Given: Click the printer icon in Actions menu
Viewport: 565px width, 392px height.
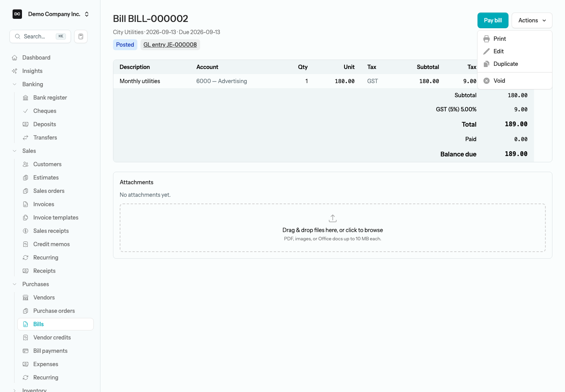Looking at the screenshot, I should click(487, 39).
